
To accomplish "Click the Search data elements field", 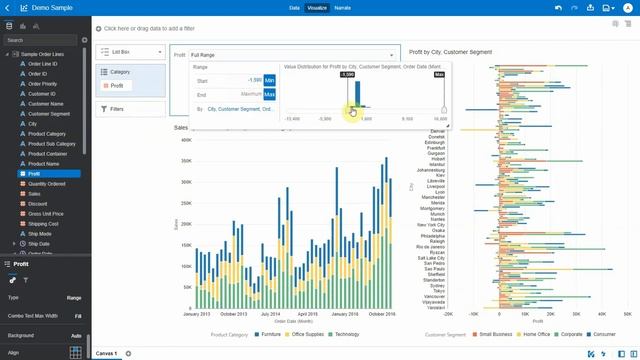I will click(40, 40).
